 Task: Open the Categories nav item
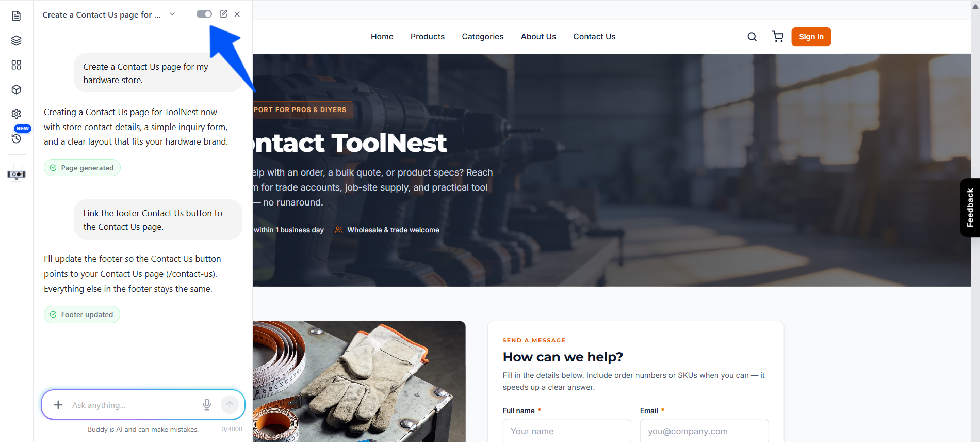[483, 37]
